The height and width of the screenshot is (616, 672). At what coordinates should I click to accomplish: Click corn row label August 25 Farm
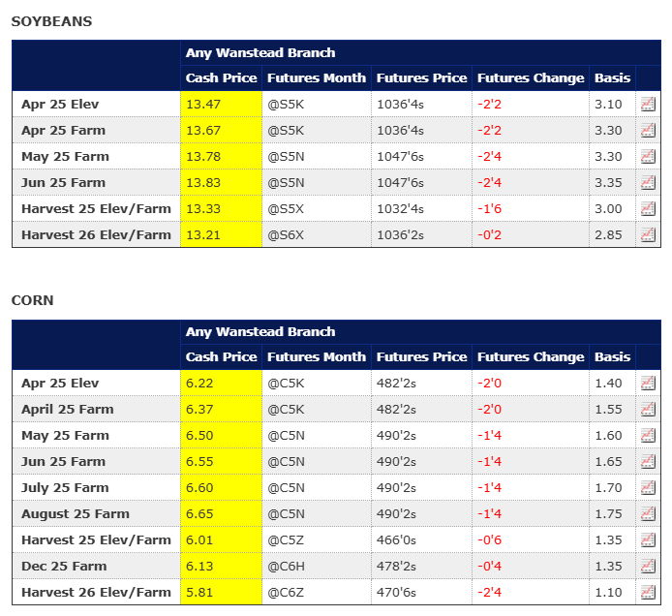tap(76, 513)
